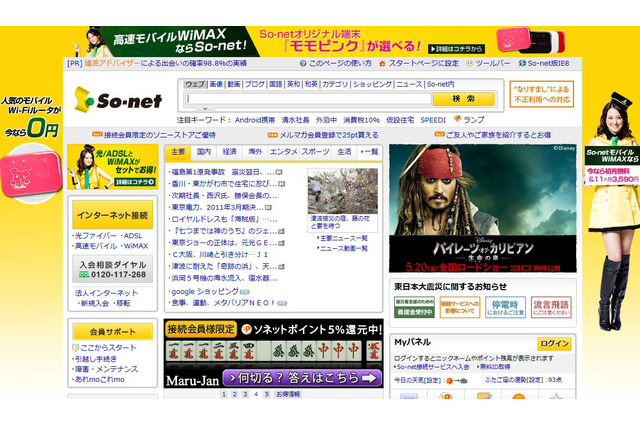Open the なりすまし不正利用への対応 notice box
The image size is (640, 426).
[x=542, y=94]
